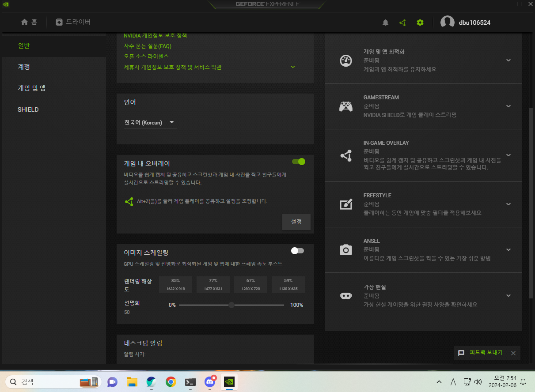Open the 자주 묻는 질문(FAQ) link

(x=148, y=46)
